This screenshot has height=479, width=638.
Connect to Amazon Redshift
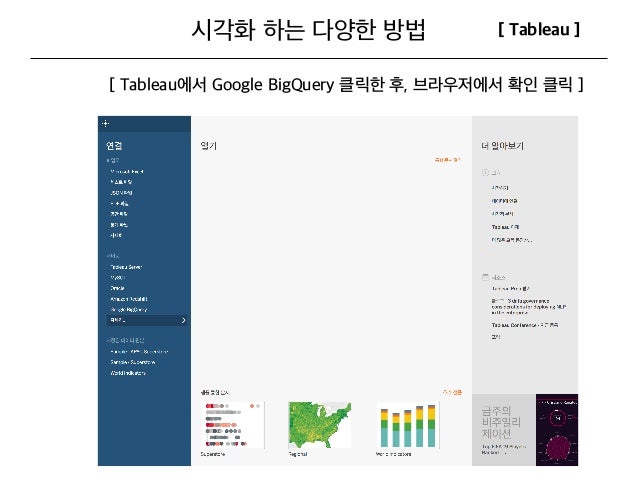point(129,299)
